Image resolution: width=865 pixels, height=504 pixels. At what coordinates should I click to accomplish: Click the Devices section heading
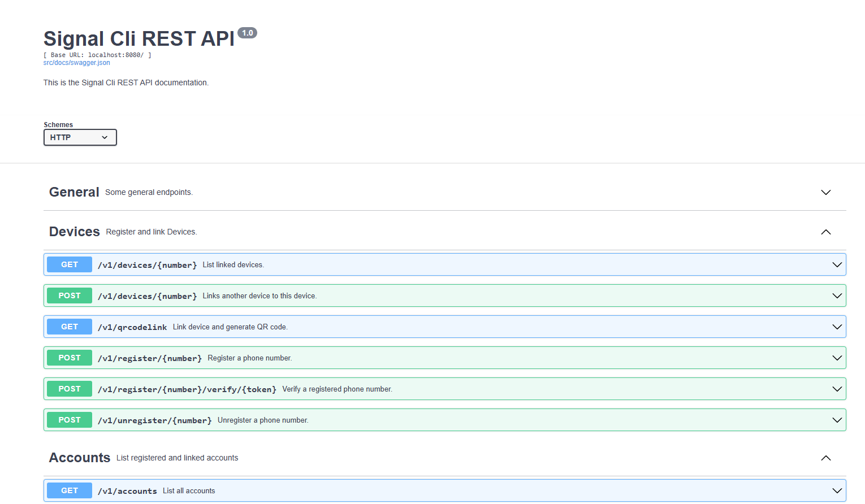75,232
